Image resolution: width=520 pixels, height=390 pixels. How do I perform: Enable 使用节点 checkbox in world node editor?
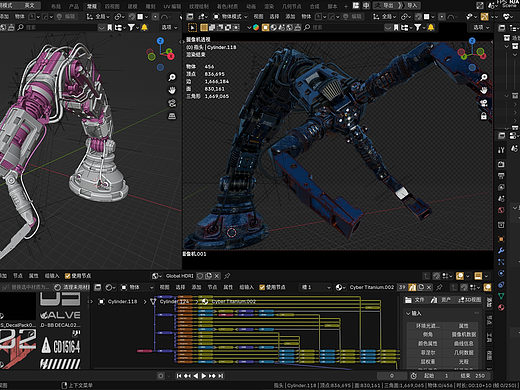(68, 276)
